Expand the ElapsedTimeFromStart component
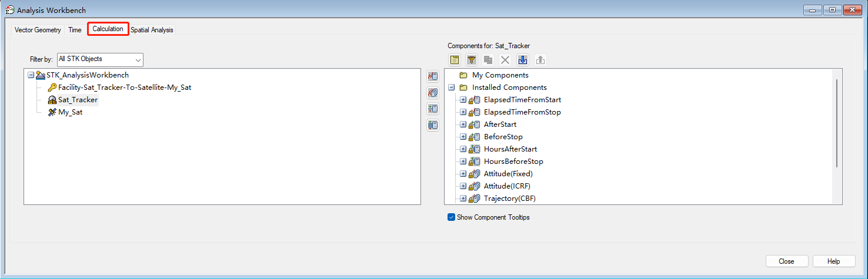The image size is (868, 279). (463, 100)
